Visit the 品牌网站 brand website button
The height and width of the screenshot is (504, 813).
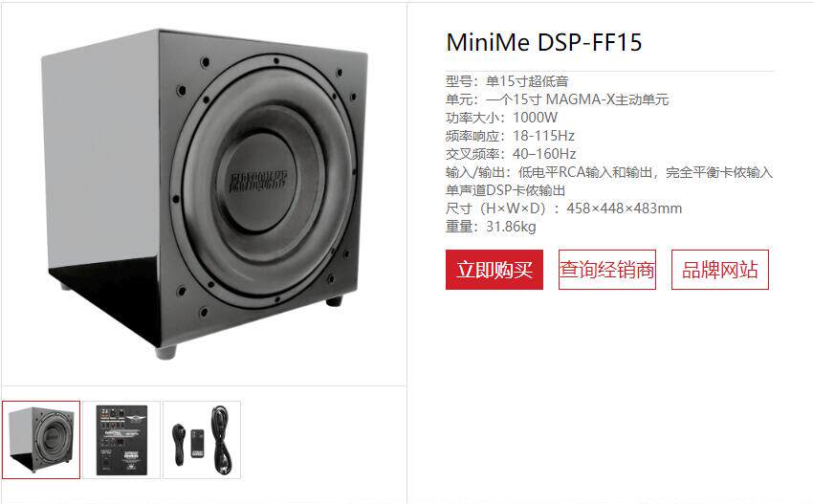click(719, 270)
